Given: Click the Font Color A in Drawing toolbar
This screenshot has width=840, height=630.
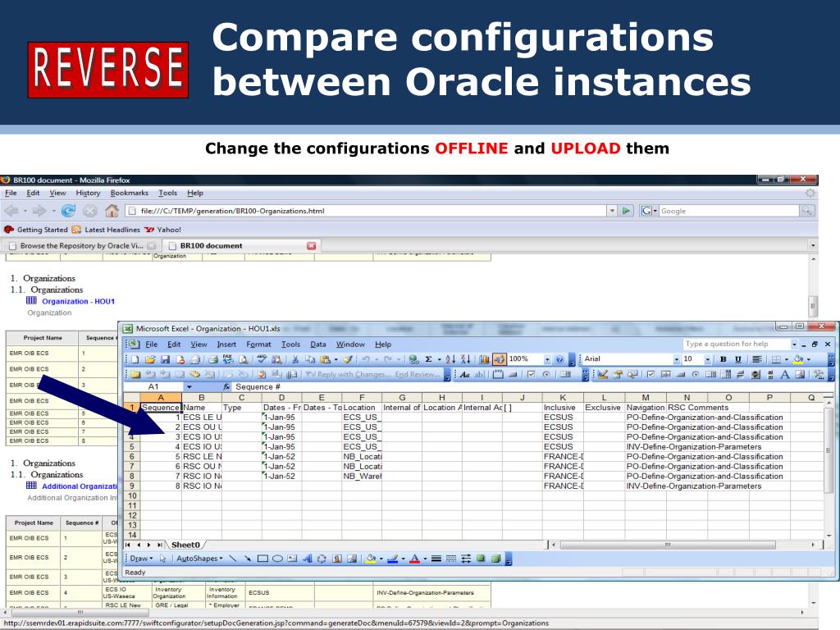Looking at the screenshot, I should 414,558.
